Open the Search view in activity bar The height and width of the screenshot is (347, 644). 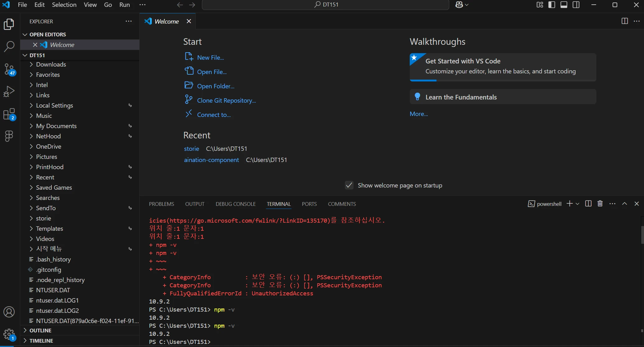[x=9, y=47]
